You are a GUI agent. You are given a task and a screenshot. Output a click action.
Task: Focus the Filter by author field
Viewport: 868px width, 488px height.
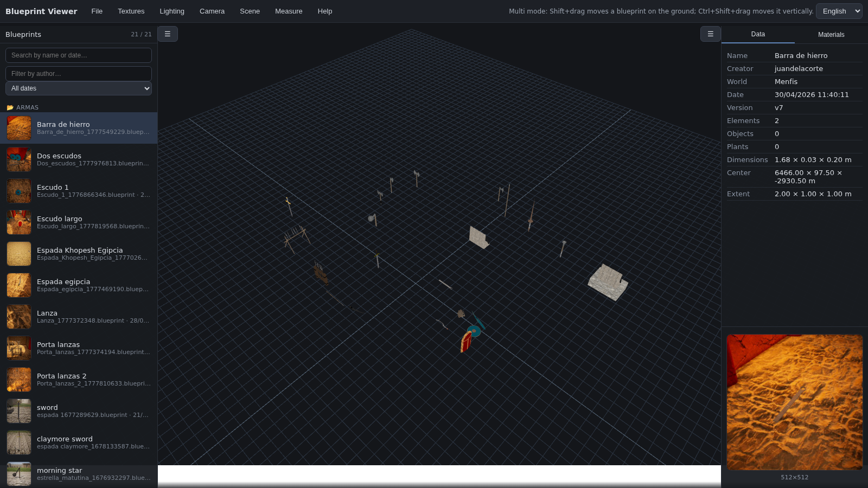[79, 74]
